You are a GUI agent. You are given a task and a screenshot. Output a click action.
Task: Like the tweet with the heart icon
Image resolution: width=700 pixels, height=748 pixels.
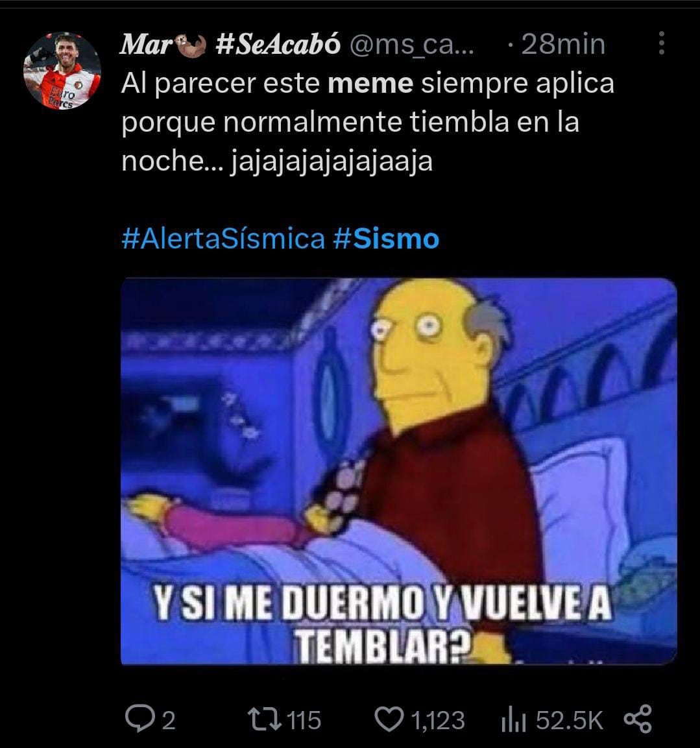pyautogui.click(x=389, y=719)
